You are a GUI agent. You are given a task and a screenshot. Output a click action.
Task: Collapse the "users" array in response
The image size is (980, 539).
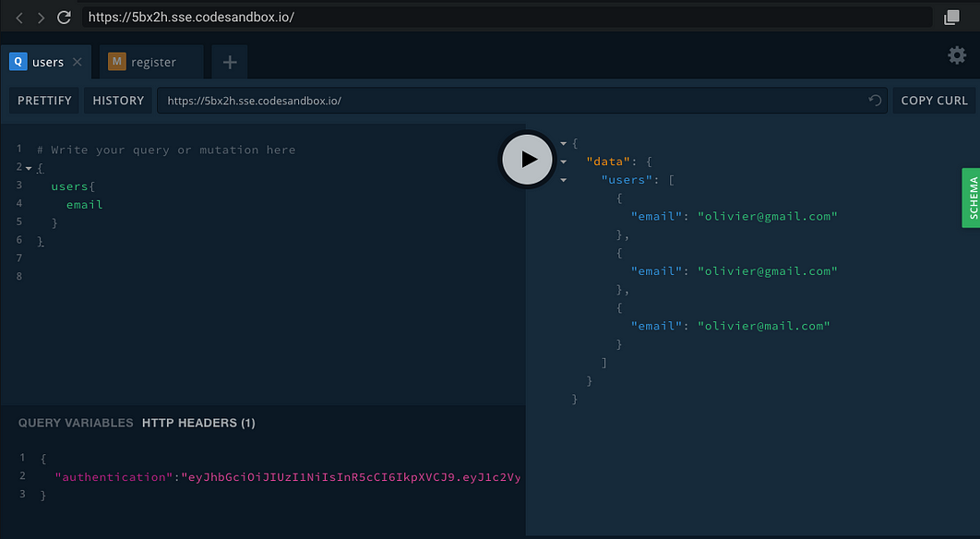[563, 180]
